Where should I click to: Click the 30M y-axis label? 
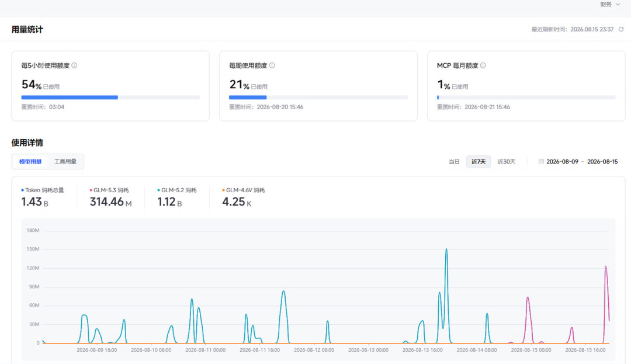click(34, 324)
